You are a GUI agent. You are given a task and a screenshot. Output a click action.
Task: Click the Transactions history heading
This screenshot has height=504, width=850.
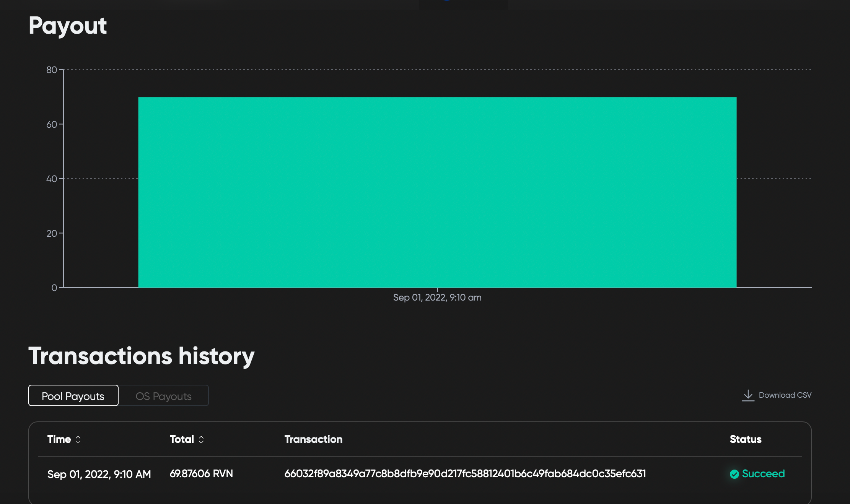(x=142, y=356)
